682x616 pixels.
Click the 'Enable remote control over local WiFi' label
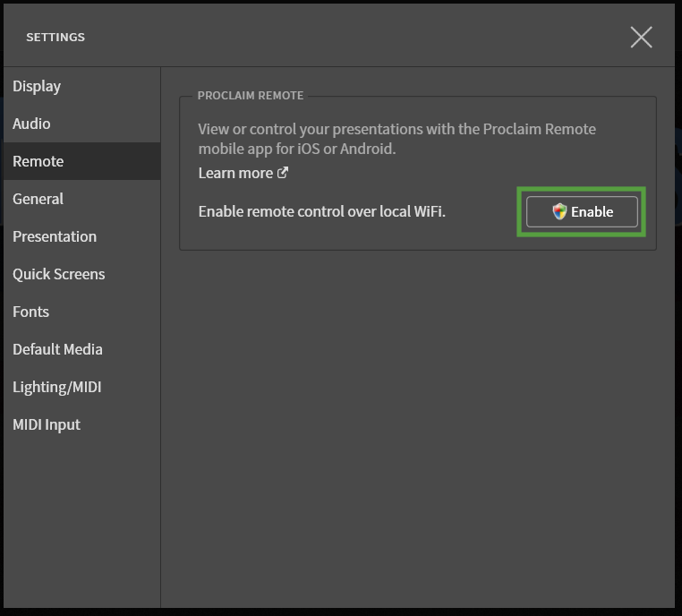pyautogui.click(x=321, y=212)
